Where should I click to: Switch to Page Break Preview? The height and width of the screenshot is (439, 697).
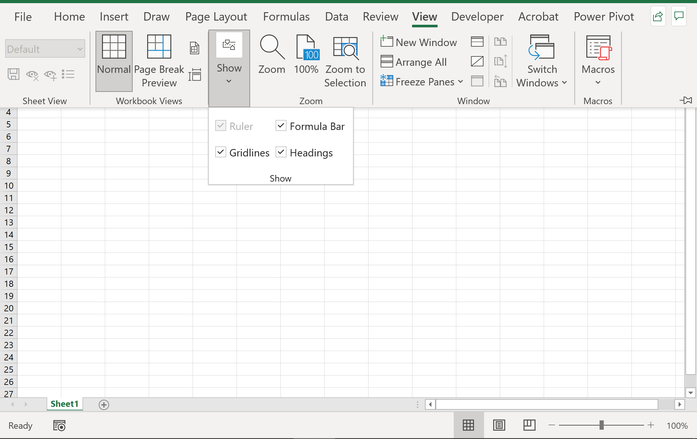159,61
